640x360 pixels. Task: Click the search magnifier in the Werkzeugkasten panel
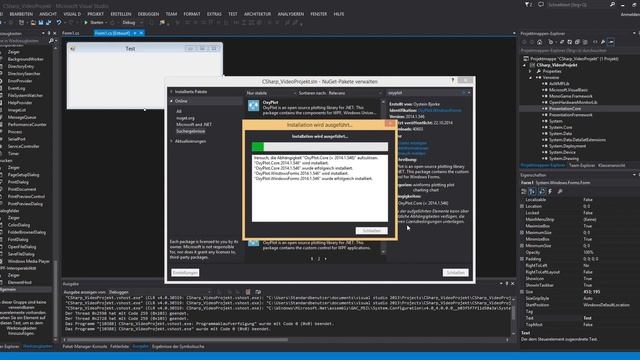click(x=51, y=41)
